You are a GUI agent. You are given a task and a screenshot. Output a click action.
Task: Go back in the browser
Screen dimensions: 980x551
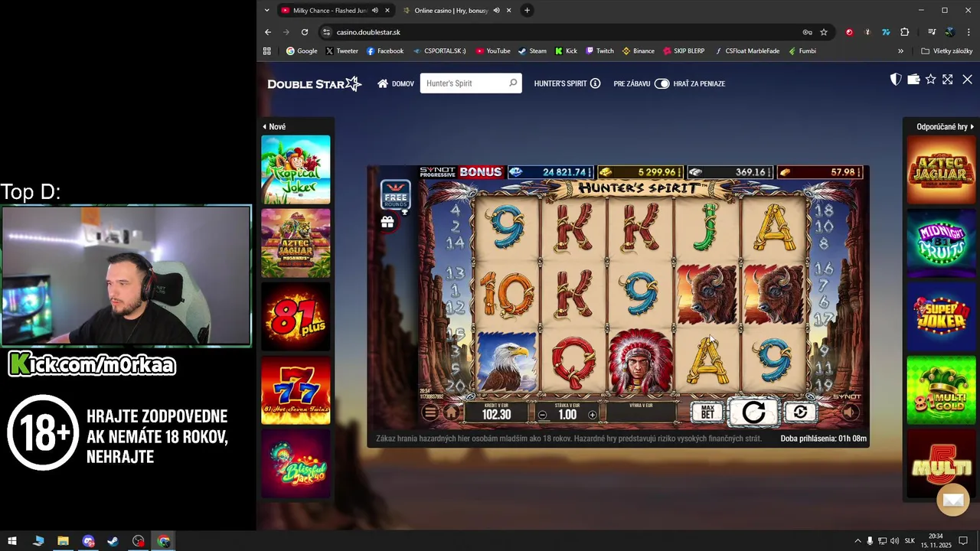tap(268, 32)
